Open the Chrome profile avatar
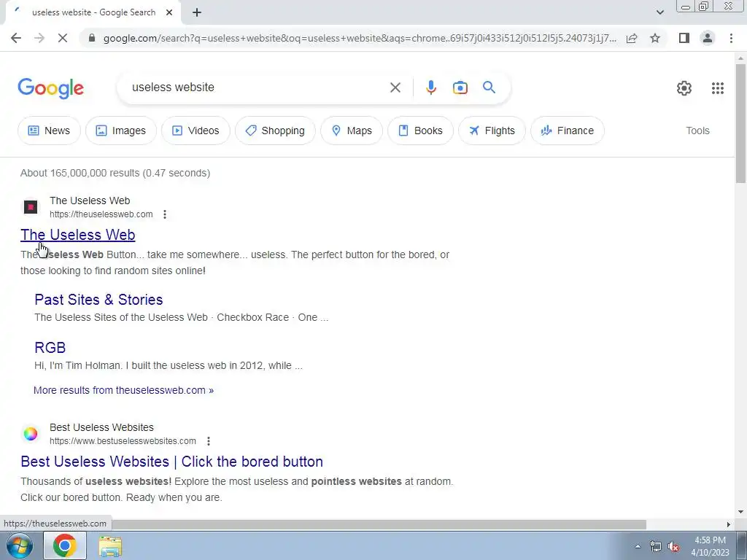Viewport: 747px width, 560px height. [x=708, y=38]
